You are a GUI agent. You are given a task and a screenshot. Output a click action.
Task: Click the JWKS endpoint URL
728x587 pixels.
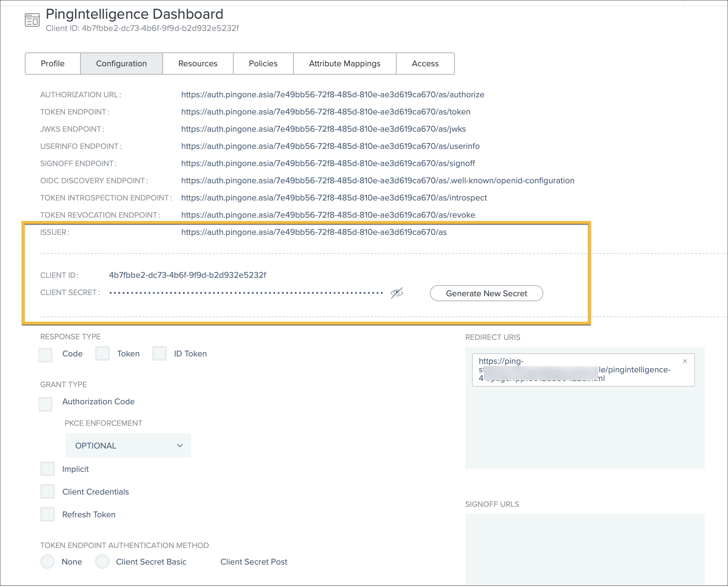coord(323,129)
